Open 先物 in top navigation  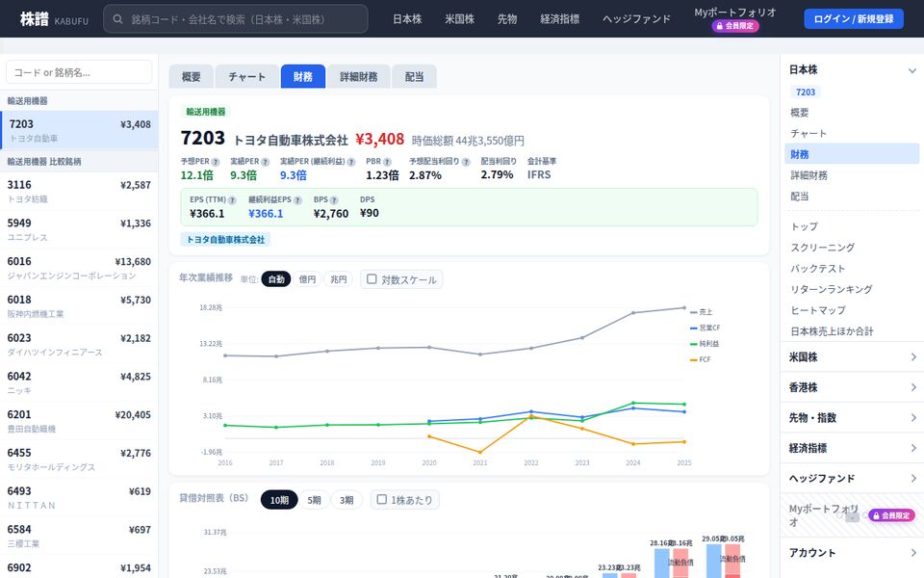pyautogui.click(x=507, y=19)
